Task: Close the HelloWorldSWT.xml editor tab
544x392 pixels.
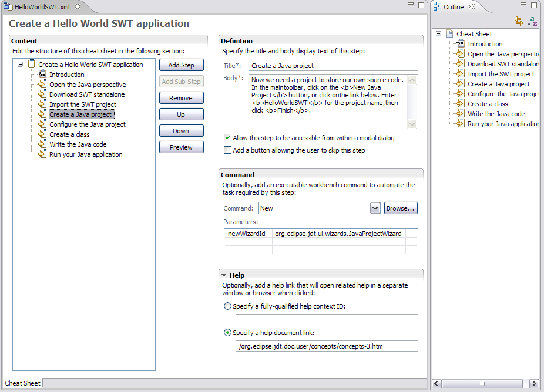Action: coord(78,6)
